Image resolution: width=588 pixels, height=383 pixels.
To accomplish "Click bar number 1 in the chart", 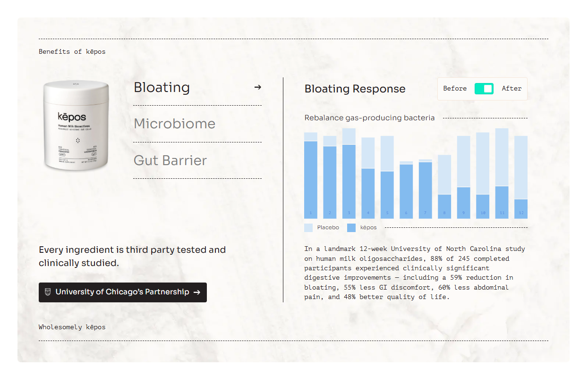I will 311,179.
